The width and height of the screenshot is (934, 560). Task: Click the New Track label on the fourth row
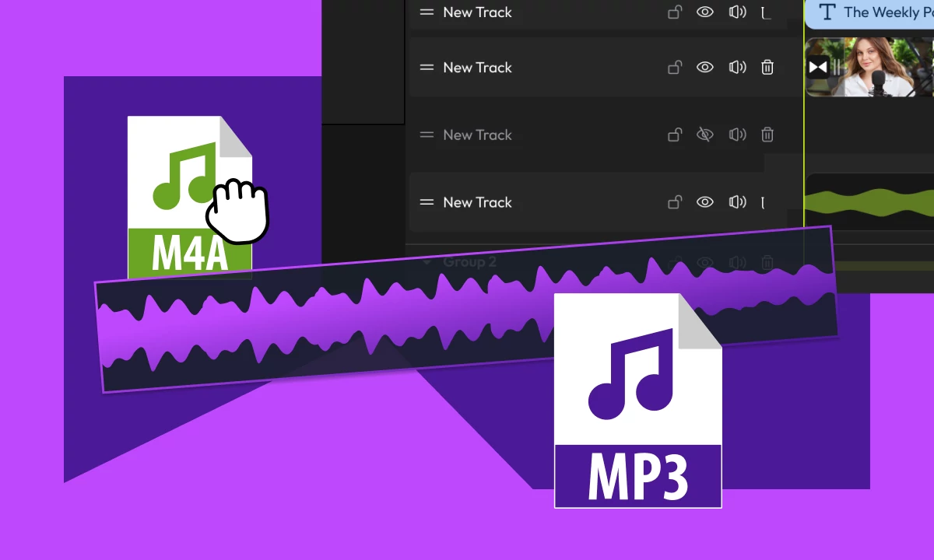477,202
